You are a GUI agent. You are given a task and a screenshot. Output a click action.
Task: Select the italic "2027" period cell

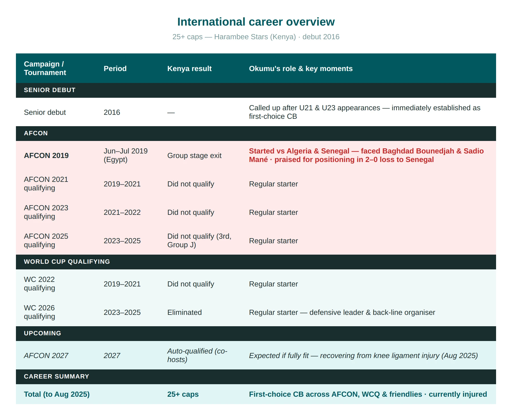tap(112, 355)
